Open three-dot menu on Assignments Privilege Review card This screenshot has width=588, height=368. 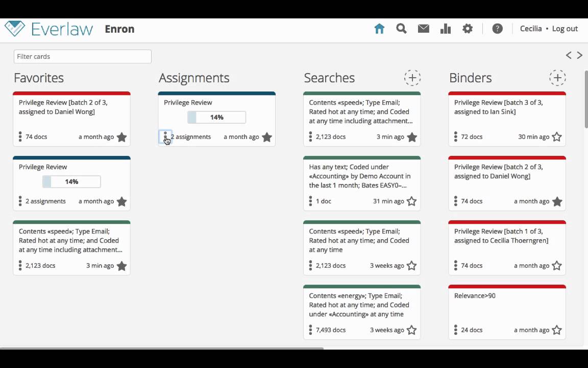(x=165, y=136)
